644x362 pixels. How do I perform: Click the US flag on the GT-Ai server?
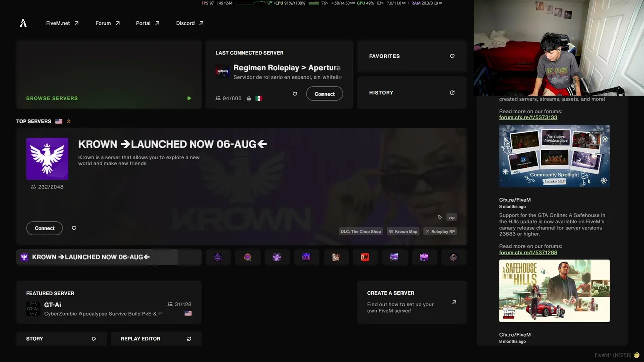(x=188, y=313)
